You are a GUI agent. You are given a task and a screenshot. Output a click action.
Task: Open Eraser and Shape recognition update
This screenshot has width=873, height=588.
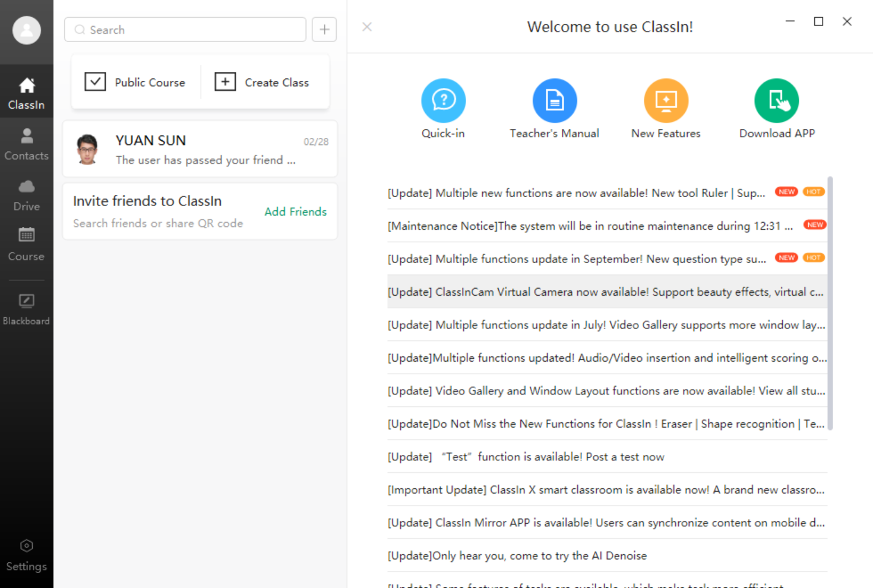pyautogui.click(x=607, y=423)
